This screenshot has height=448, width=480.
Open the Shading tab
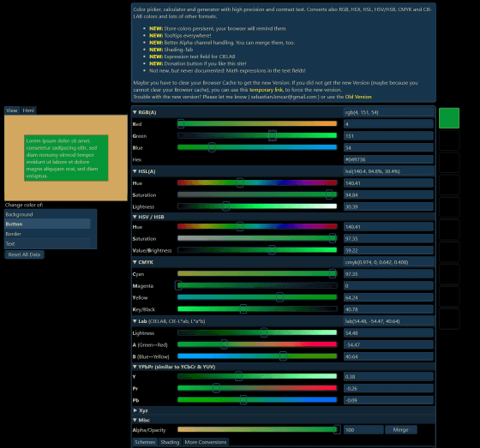170,442
